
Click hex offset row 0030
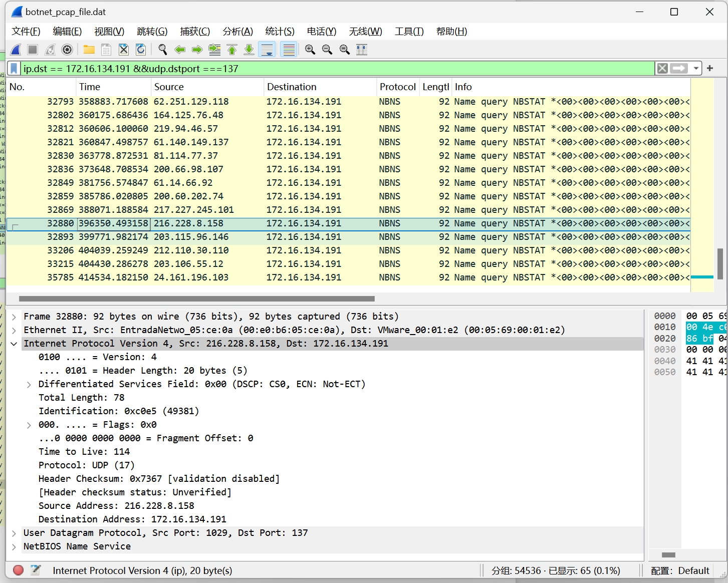[x=664, y=350]
